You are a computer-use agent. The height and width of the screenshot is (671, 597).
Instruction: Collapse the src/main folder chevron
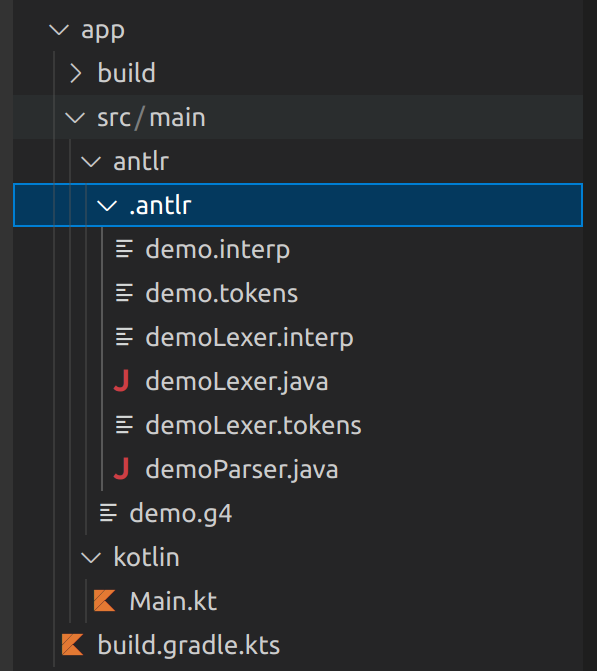click(75, 118)
